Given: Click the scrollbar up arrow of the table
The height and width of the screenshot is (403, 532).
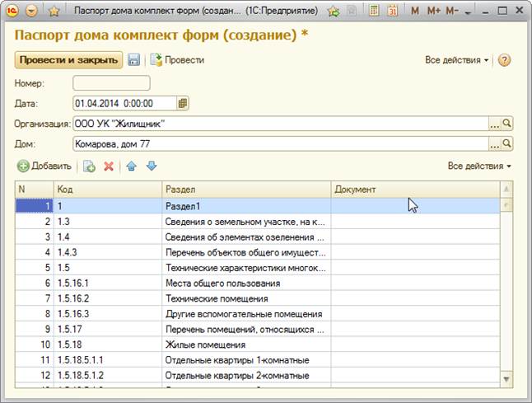Looking at the screenshot, I should (506, 189).
